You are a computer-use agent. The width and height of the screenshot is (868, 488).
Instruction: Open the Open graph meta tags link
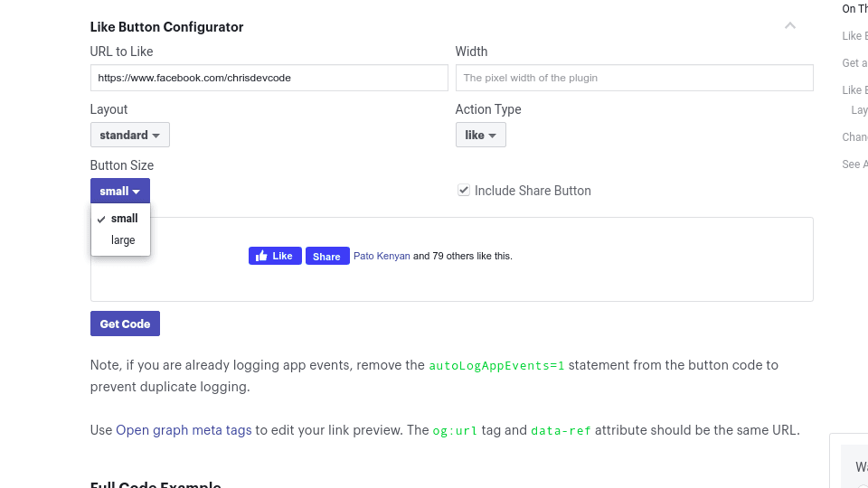point(184,430)
